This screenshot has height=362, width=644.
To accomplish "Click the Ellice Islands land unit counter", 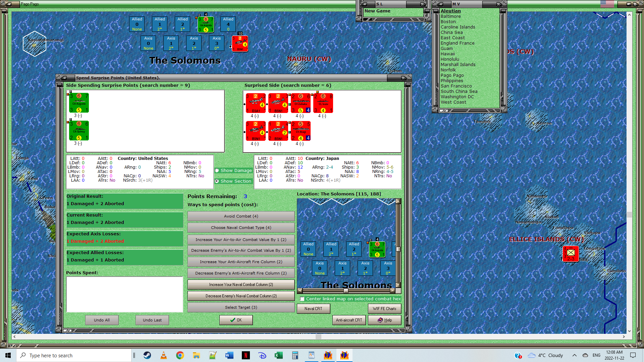I will pos(571,253).
